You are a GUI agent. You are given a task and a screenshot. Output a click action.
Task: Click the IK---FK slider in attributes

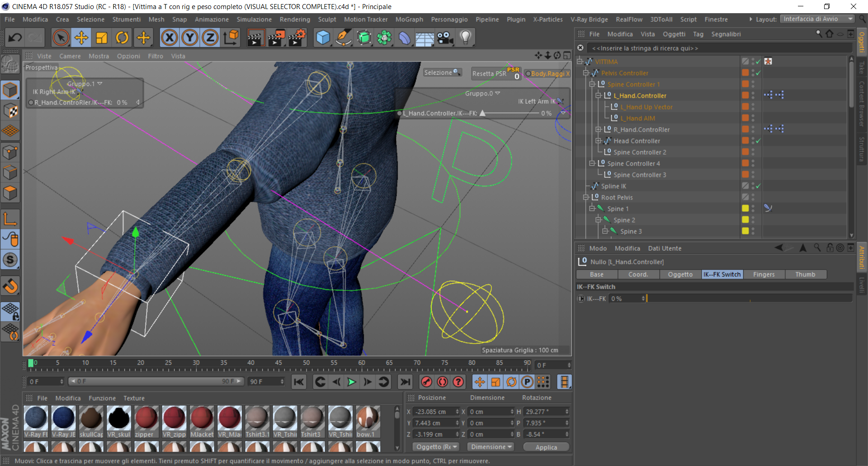750,299
